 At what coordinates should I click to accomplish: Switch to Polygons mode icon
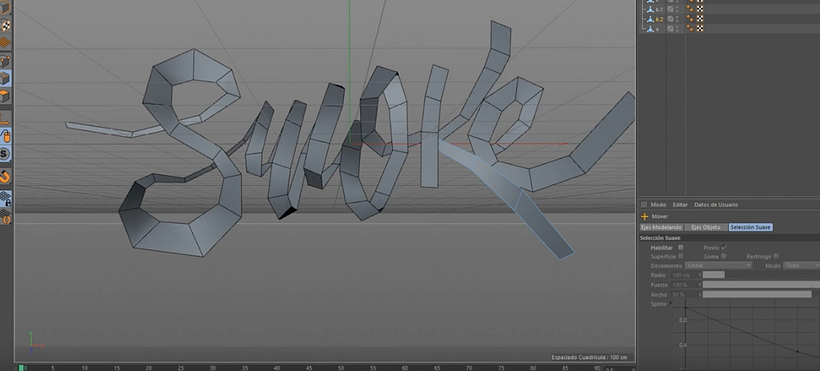(5, 96)
